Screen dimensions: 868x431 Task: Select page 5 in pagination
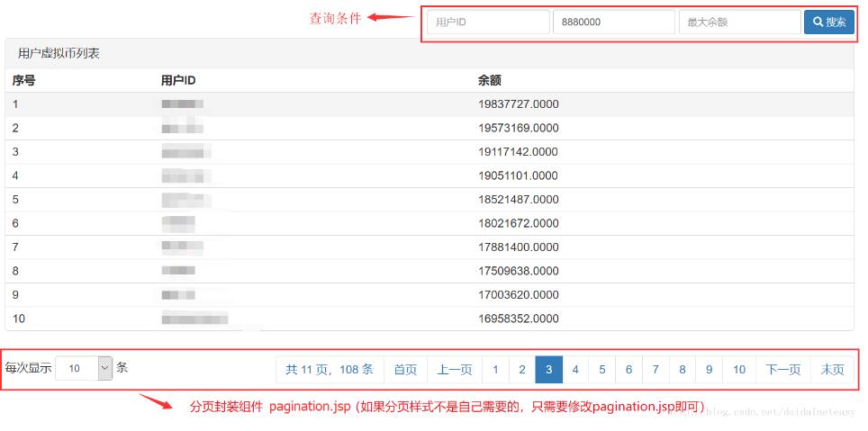tap(602, 369)
